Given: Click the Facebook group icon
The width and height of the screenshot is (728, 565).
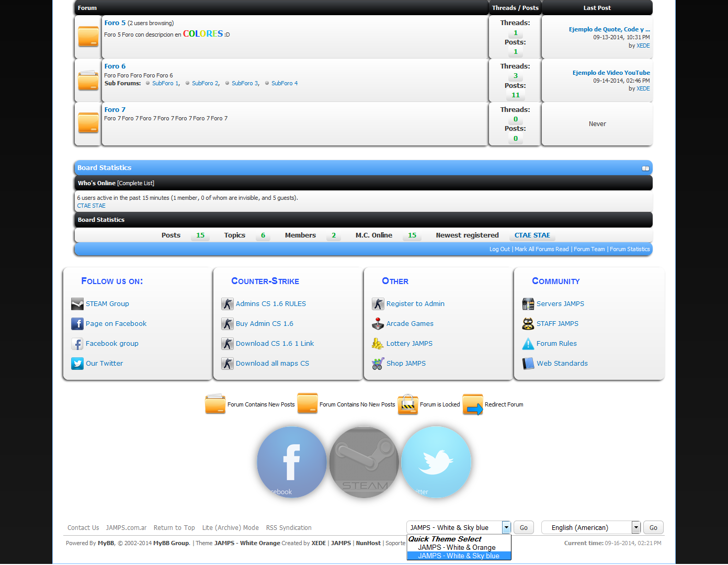Looking at the screenshot, I should click(x=77, y=344).
